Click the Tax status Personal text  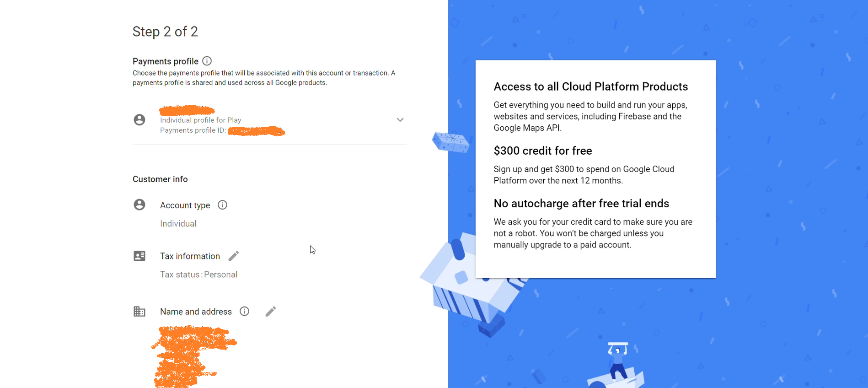pos(198,274)
